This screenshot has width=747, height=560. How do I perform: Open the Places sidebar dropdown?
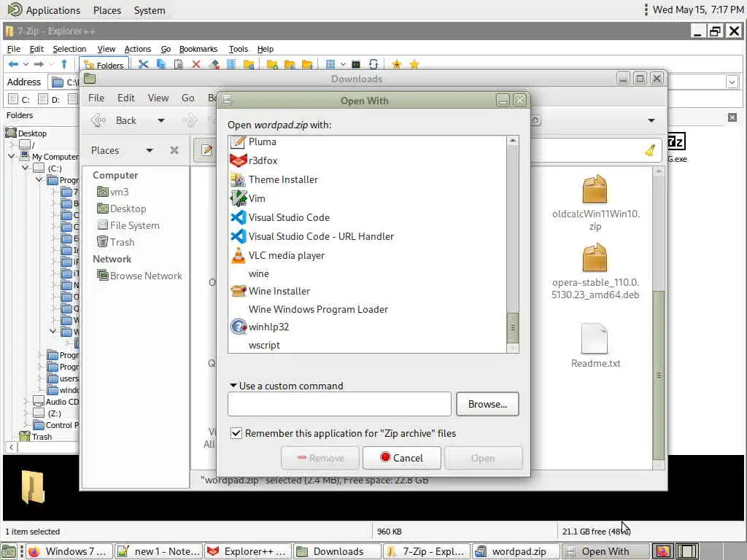tap(149, 150)
